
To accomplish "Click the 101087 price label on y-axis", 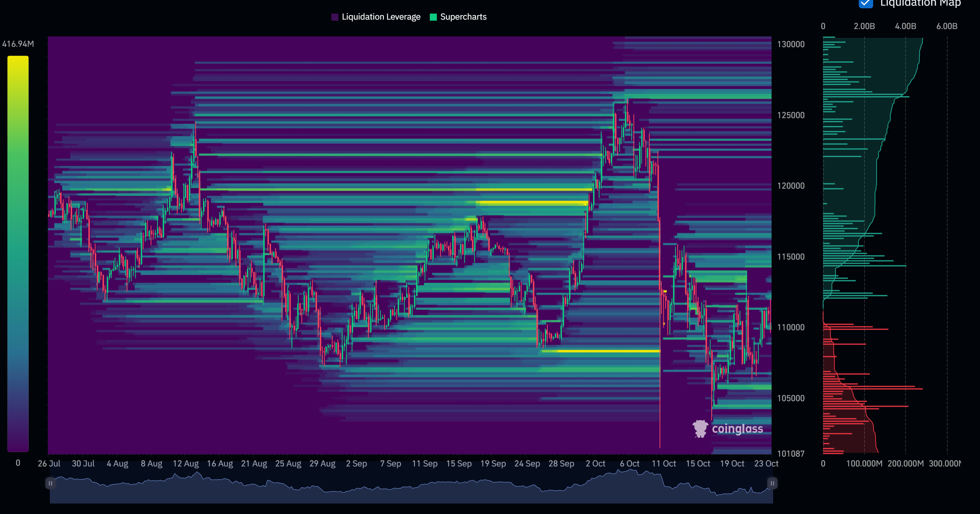I will (790, 454).
